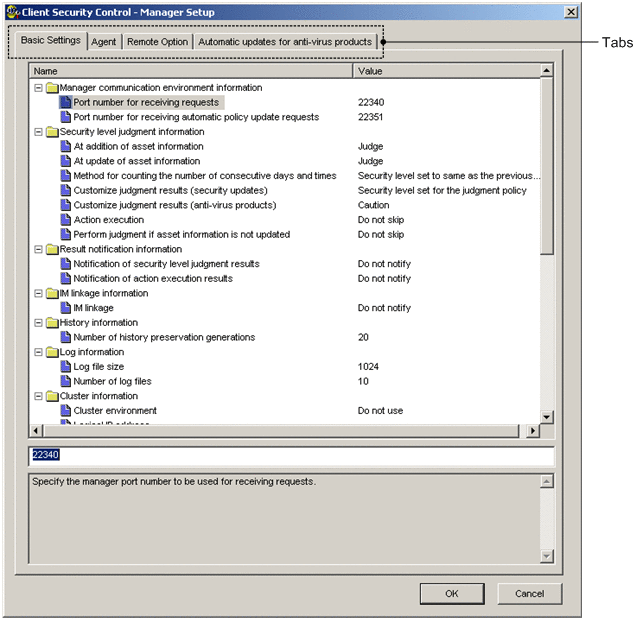Click the settings list scroll down arrow
636x621 pixels.
pos(546,417)
